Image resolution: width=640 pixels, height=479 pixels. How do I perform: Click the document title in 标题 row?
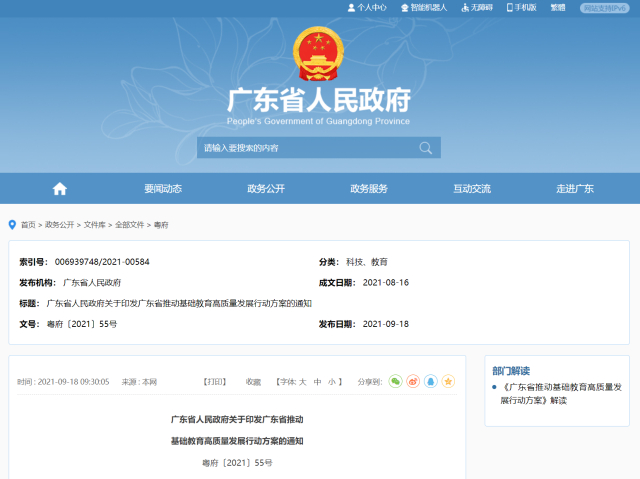point(179,304)
